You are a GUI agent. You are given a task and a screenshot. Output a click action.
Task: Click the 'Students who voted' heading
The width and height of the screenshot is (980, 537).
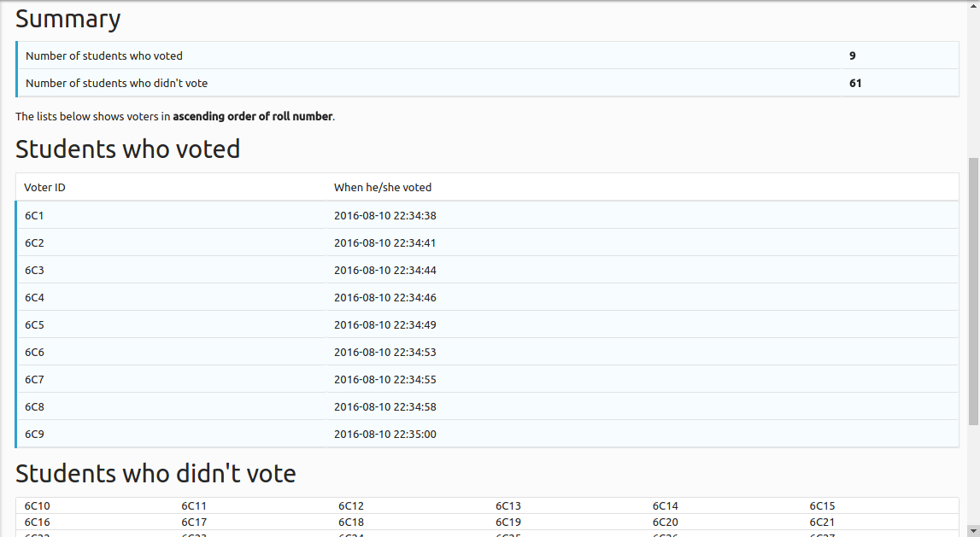pyautogui.click(x=127, y=149)
